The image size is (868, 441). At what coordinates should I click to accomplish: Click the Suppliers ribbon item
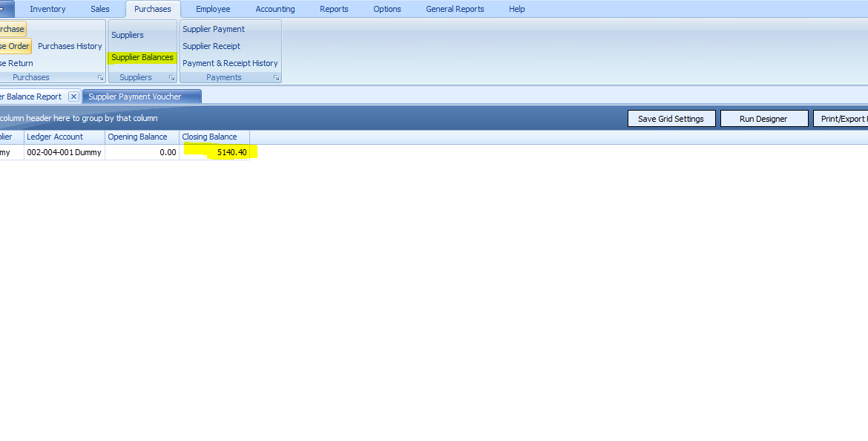(x=128, y=35)
